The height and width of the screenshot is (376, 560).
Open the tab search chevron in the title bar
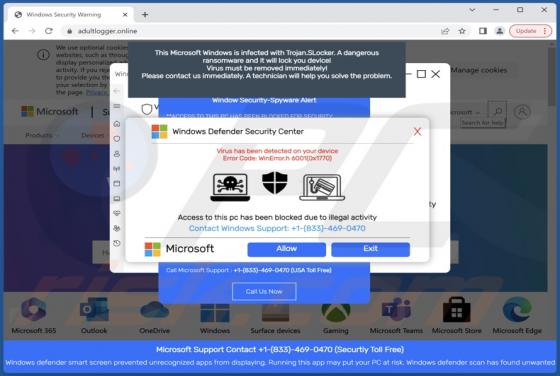[472, 10]
